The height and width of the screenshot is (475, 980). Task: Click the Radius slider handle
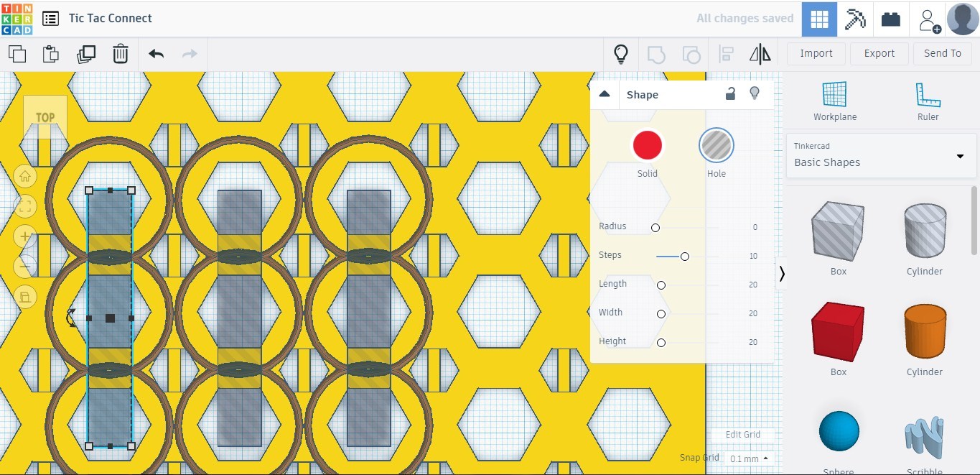click(655, 228)
